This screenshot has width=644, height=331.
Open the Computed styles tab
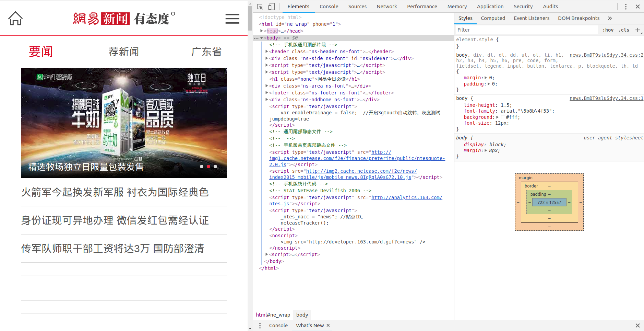[493, 18]
